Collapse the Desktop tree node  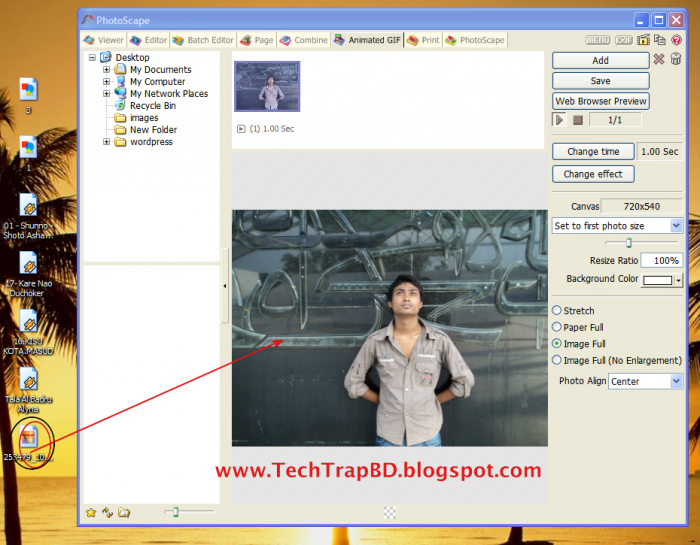(92, 57)
